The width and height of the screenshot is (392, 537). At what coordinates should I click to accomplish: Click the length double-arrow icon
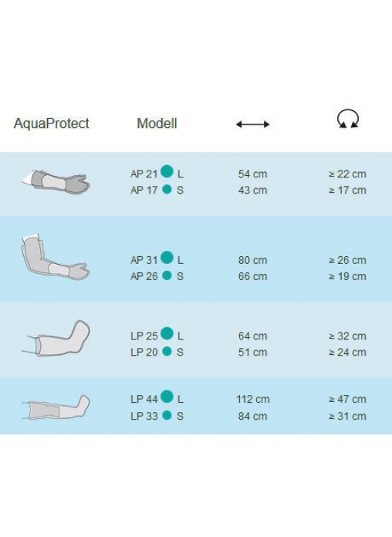[x=252, y=124]
